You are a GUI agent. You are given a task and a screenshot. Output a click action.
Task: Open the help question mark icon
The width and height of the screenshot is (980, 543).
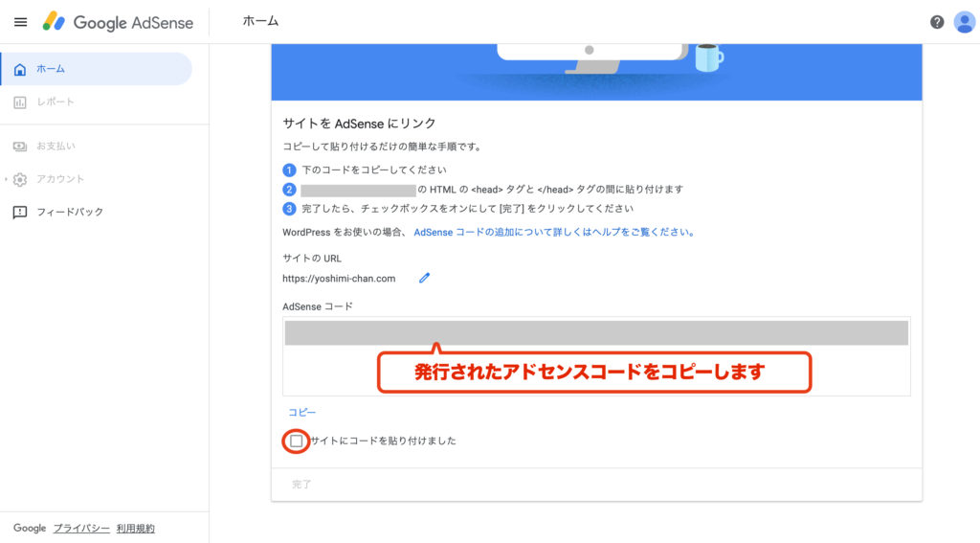[x=936, y=22]
